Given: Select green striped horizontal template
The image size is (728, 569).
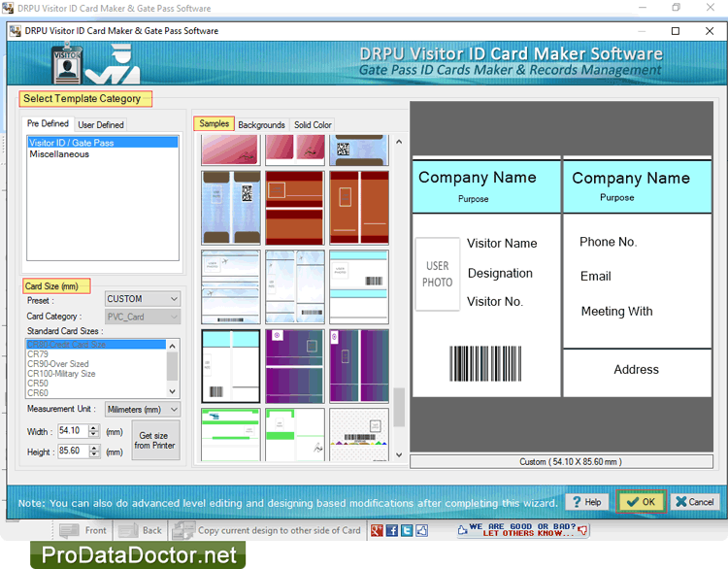Looking at the screenshot, I should 230,434.
